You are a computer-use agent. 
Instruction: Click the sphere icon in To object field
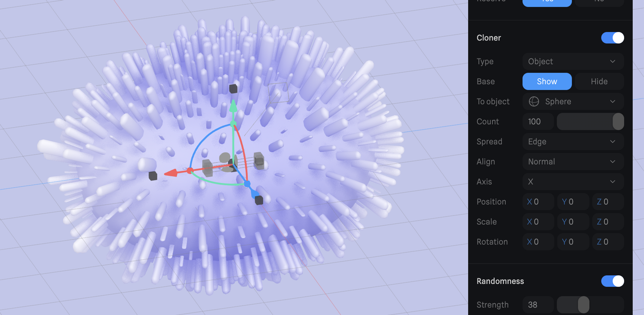[534, 101]
